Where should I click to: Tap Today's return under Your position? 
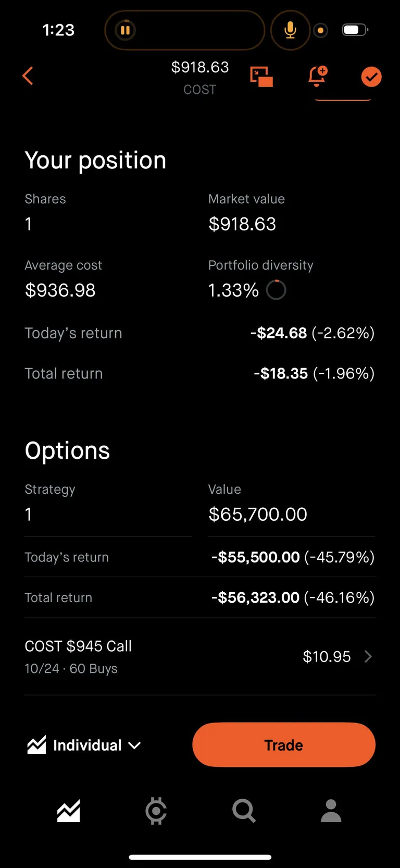click(x=199, y=333)
